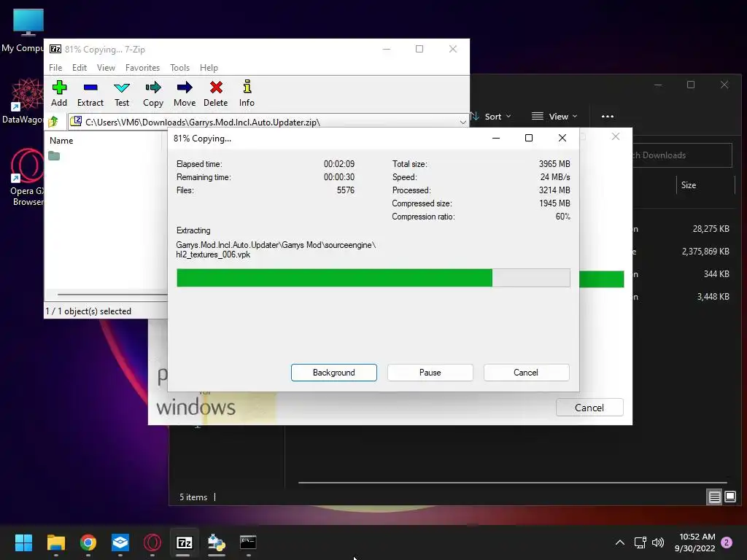
Task: Click the Extract tool in 7-Zip
Action: (90, 93)
